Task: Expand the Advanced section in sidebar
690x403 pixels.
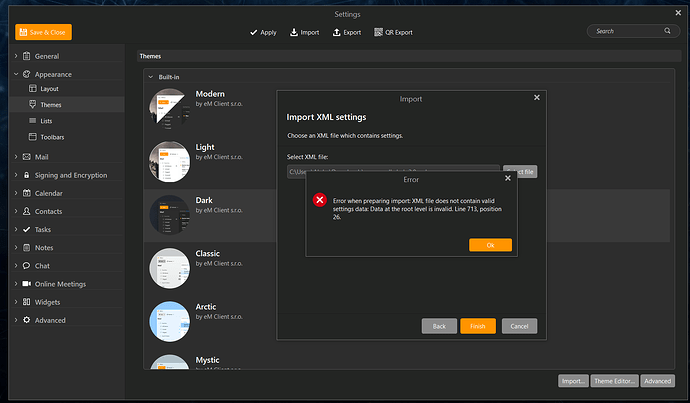Action: point(16,320)
